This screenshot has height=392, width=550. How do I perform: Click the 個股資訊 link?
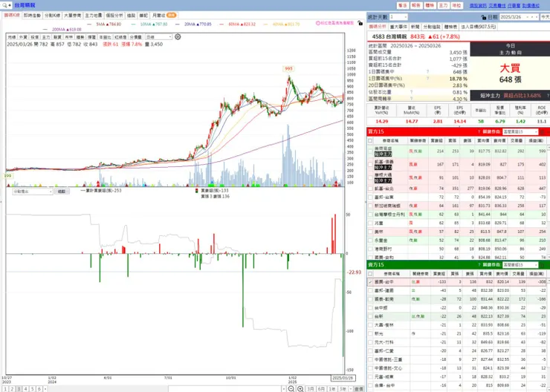(x=478, y=6)
